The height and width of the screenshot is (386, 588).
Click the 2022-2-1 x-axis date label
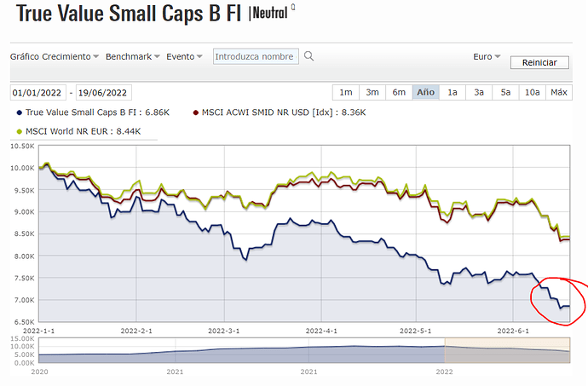pyautogui.click(x=136, y=331)
